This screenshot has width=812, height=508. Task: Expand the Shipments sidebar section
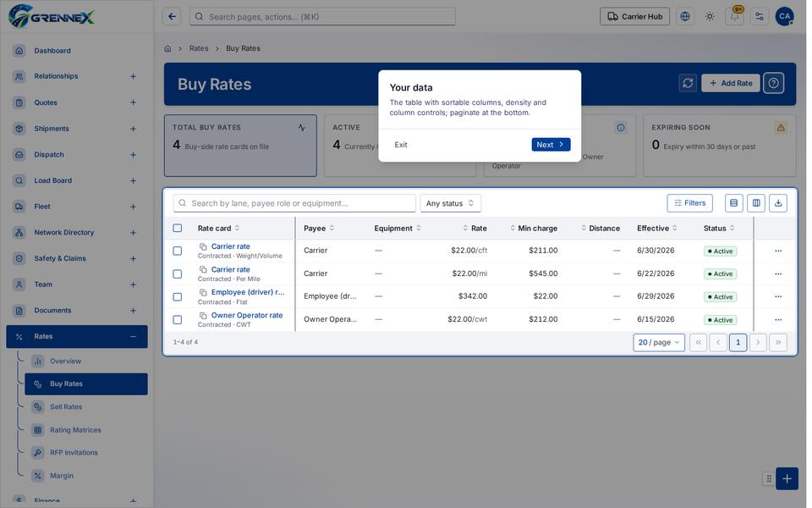coord(133,129)
